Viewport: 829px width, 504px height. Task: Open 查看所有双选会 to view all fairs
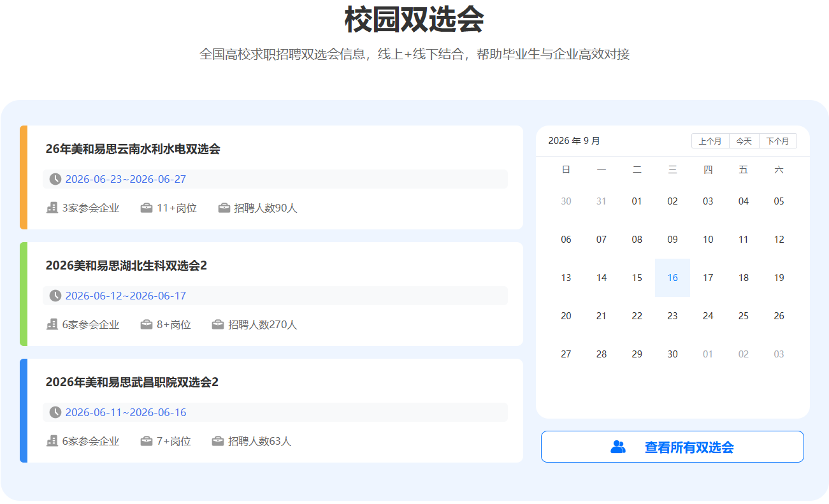coord(672,447)
